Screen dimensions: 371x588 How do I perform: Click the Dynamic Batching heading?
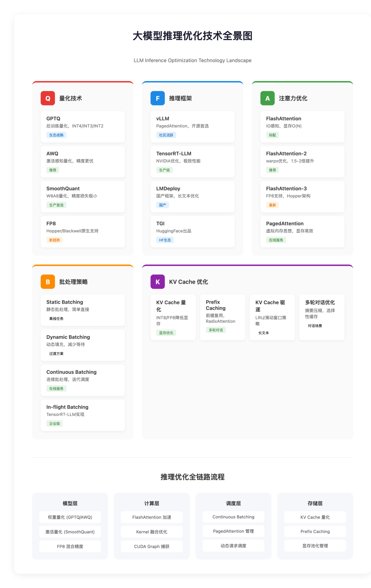tap(68, 337)
